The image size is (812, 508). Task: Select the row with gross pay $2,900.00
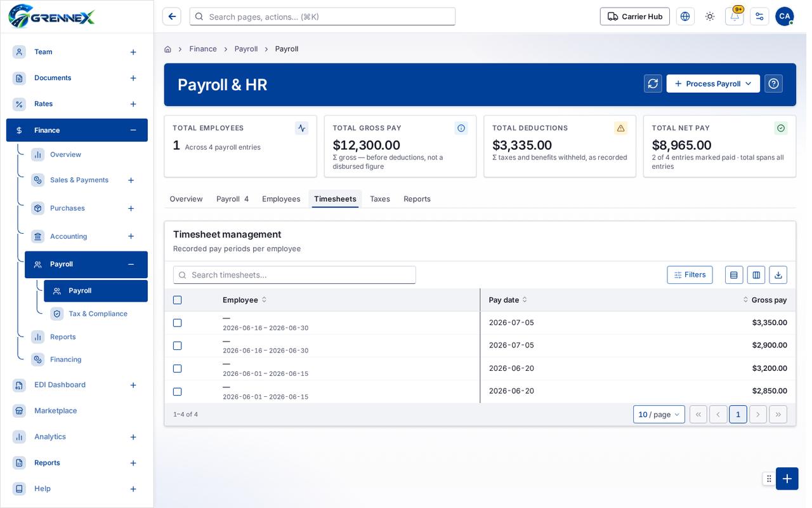tap(178, 345)
